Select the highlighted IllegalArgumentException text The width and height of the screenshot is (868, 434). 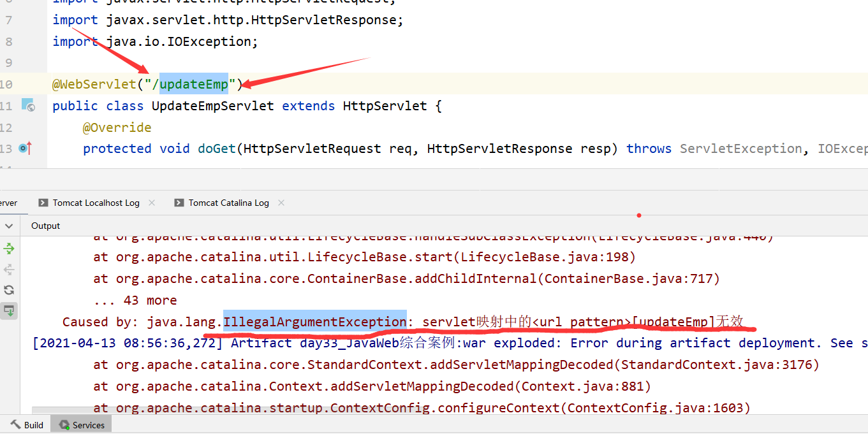314,322
